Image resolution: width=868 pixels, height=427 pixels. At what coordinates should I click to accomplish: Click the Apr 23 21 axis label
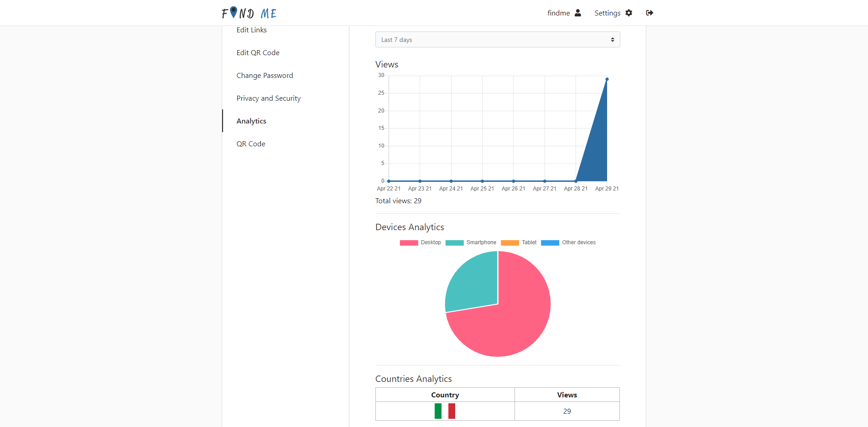420,189
